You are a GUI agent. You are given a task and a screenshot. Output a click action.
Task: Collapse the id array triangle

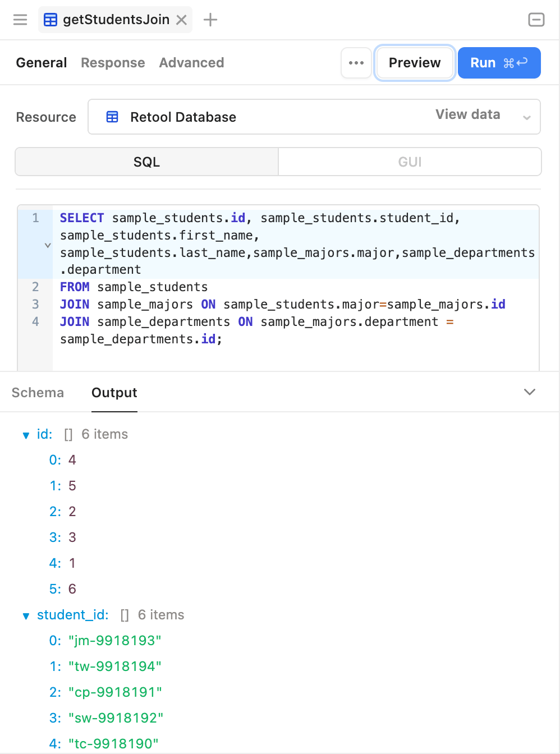tap(26, 435)
